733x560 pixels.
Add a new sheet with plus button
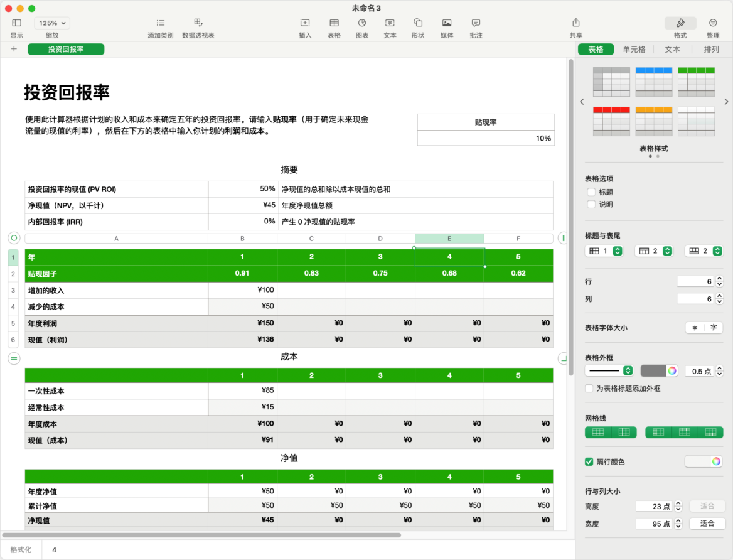[x=14, y=49]
